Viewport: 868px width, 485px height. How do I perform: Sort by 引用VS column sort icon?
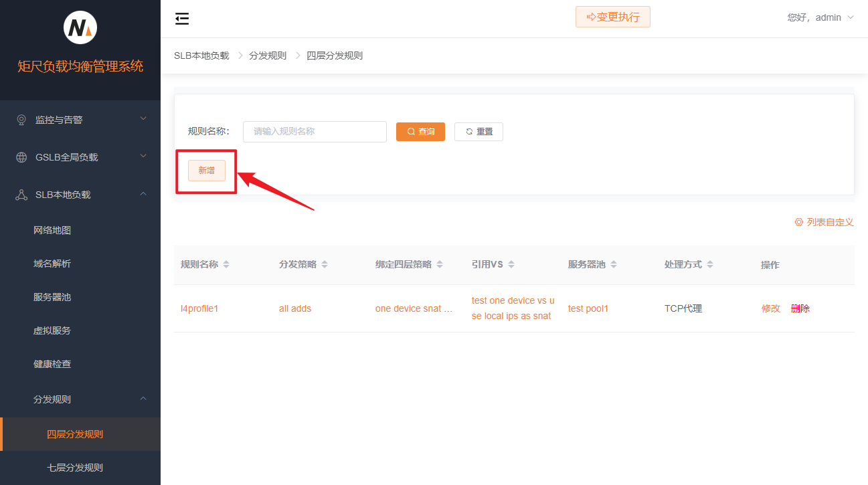point(511,265)
